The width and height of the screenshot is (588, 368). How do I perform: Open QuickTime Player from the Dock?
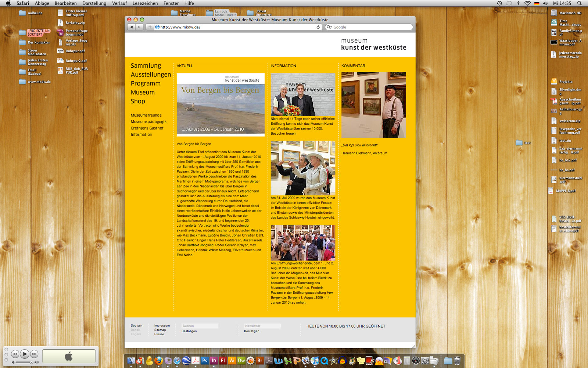pos(325,361)
